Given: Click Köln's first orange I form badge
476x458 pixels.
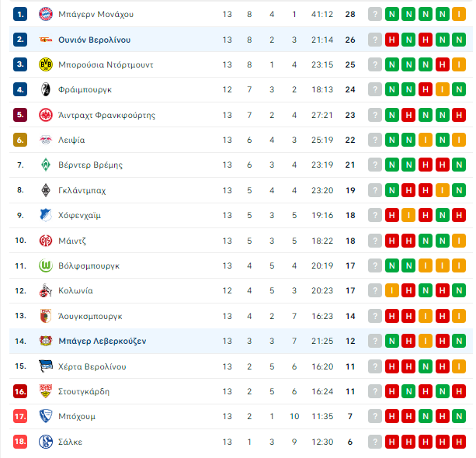Looking at the screenshot, I should (x=392, y=290).
